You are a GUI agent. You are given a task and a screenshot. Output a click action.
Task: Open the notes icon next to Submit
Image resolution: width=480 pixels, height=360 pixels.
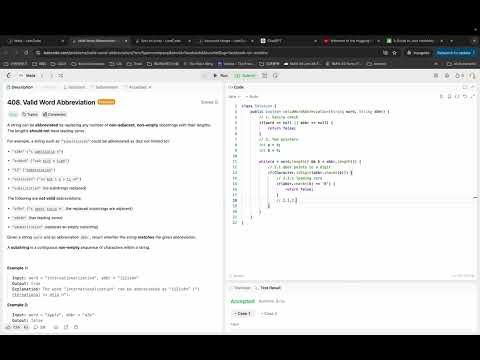click(x=265, y=76)
